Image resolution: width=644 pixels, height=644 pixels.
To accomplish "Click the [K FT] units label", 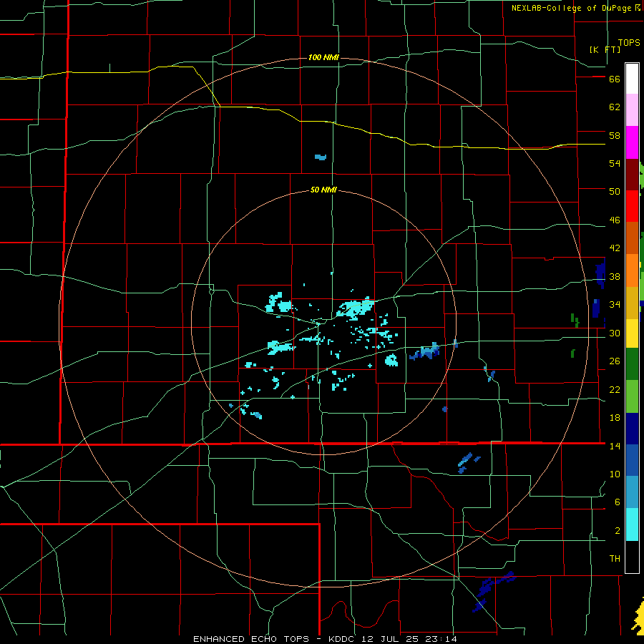I will 605,49.
